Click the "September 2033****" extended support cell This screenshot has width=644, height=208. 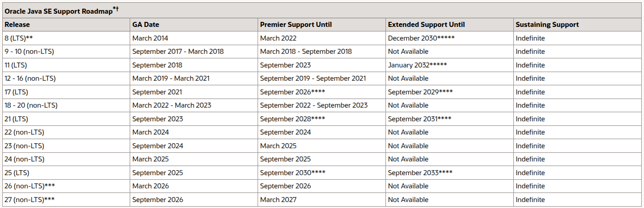tap(420, 173)
